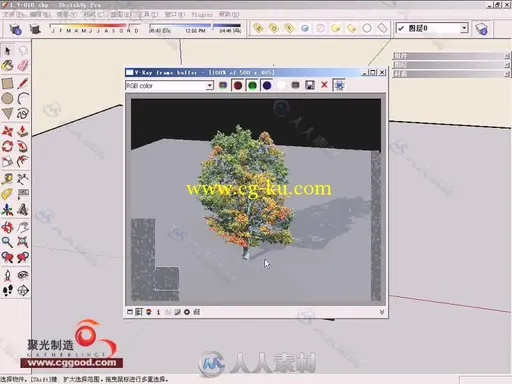The height and width of the screenshot is (384, 512).
Task: Choose the Push/Pull tool
Action: [23, 131]
